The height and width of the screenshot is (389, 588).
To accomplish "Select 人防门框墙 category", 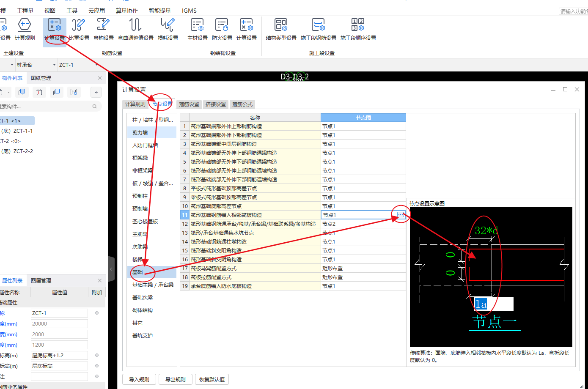I will point(152,145).
